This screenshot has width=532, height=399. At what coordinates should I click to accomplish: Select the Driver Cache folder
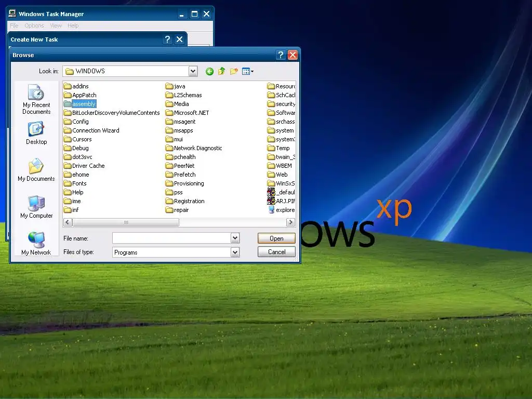coord(84,166)
